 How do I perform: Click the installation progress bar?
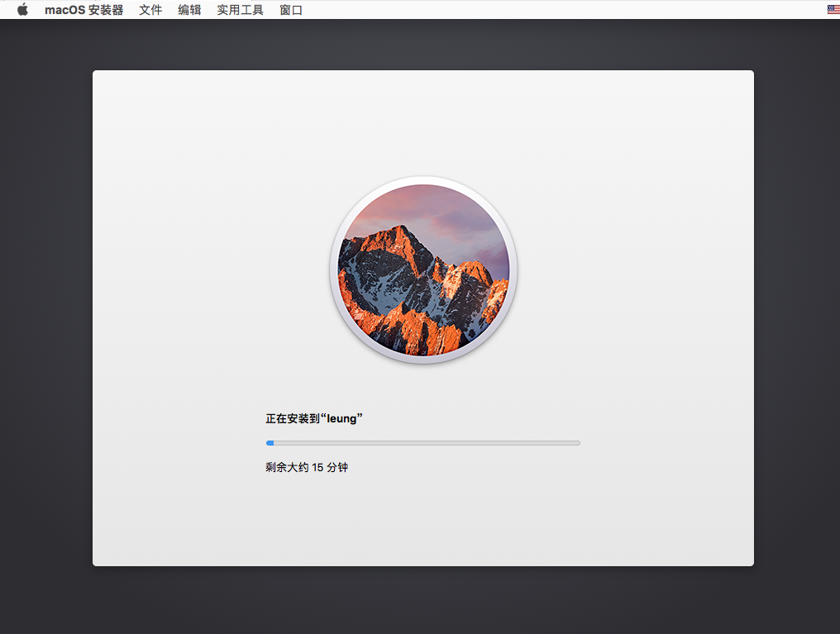click(423, 443)
